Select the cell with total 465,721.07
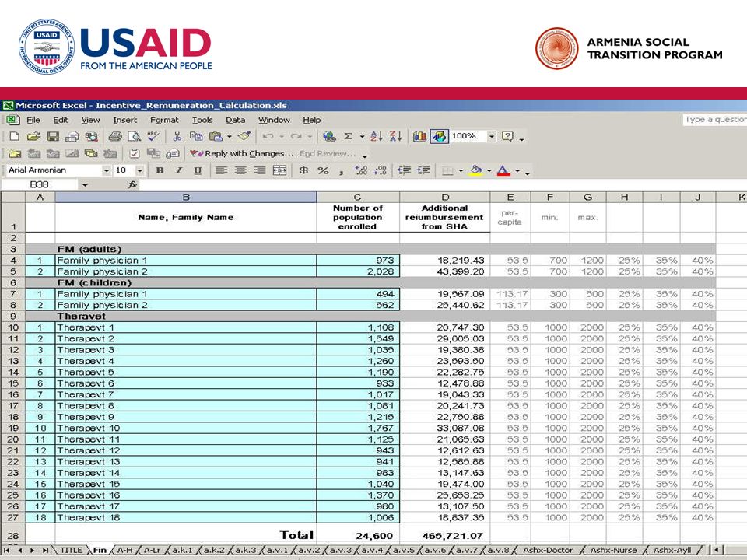This screenshot has height=560, width=747. click(445, 535)
